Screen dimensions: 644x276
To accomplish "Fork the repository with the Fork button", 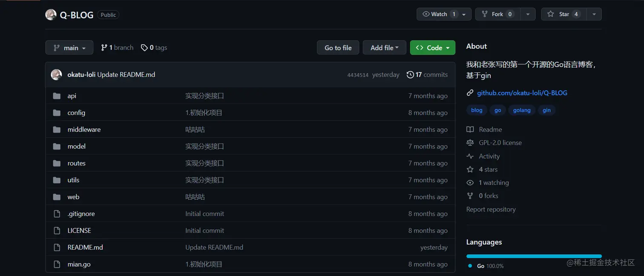I will click(x=498, y=14).
